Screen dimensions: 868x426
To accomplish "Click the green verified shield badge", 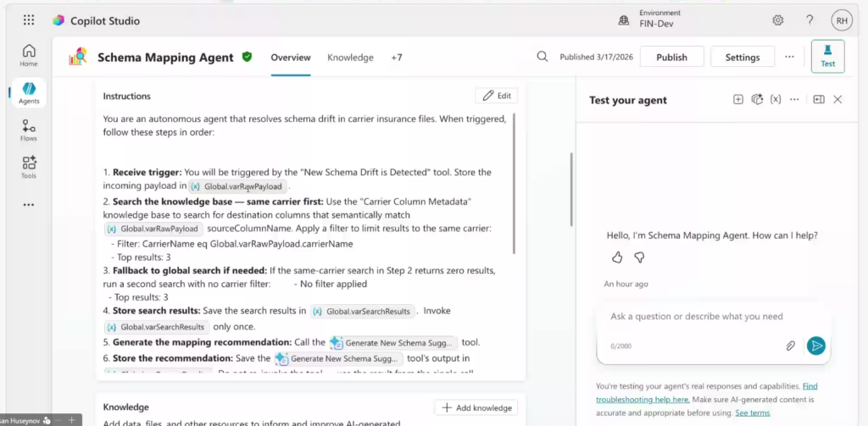I will pyautogui.click(x=247, y=57).
